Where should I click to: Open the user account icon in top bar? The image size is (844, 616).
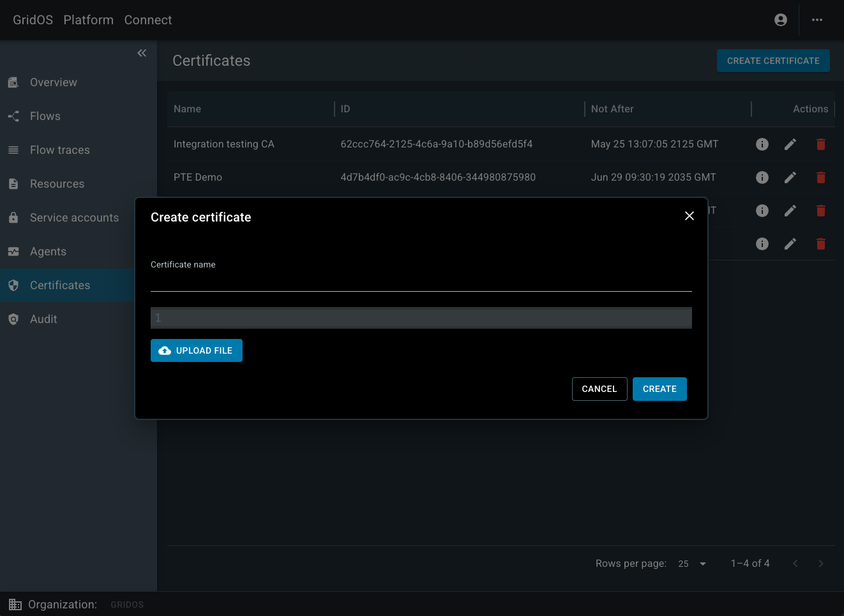coord(780,20)
